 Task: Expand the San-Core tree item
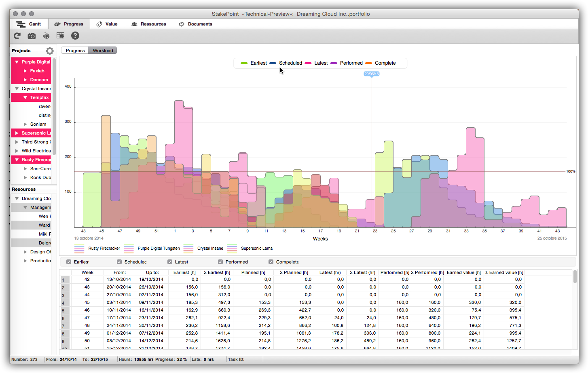pos(25,169)
